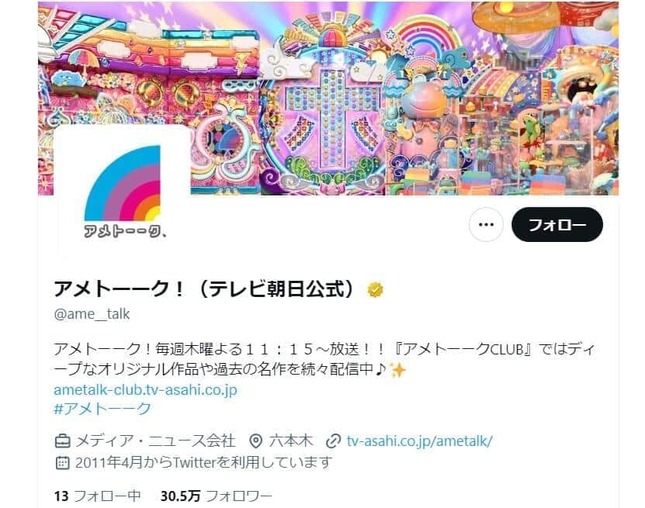Click the sparkle emoji ending the bio
645x508 pixels.
click(x=397, y=370)
